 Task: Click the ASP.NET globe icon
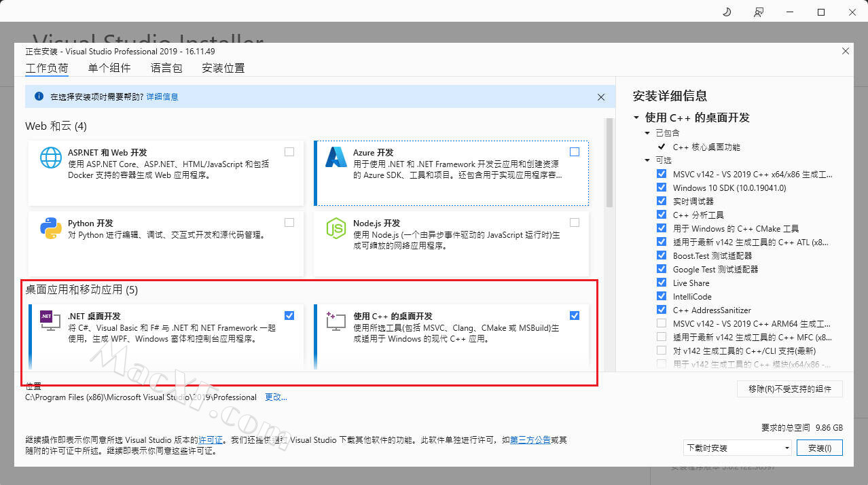point(51,157)
